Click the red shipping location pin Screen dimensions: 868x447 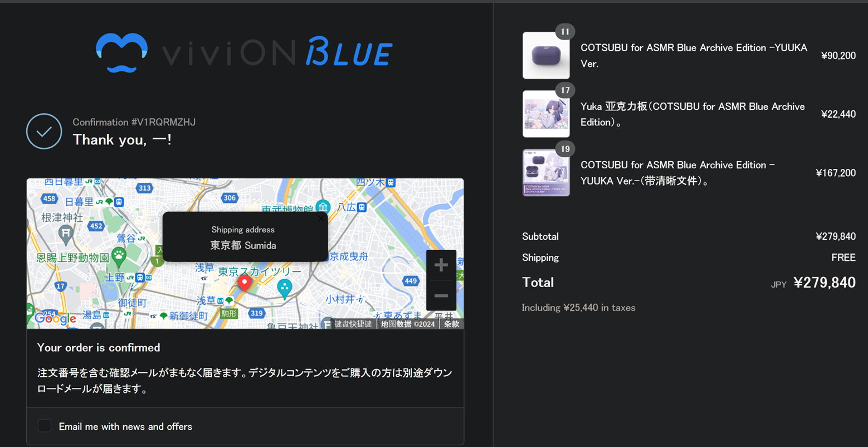(x=244, y=283)
